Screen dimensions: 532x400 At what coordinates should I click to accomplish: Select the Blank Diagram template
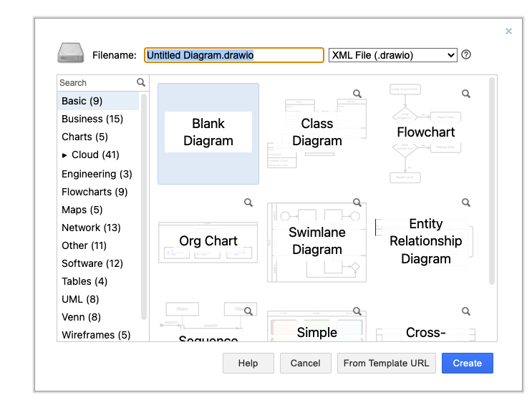(208, 133)
